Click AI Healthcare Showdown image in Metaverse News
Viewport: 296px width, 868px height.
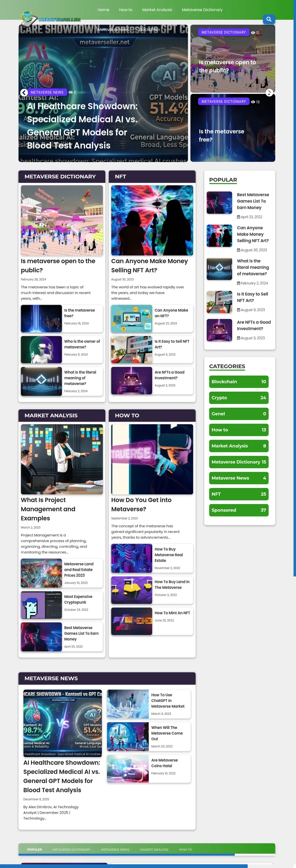point(62,723)
